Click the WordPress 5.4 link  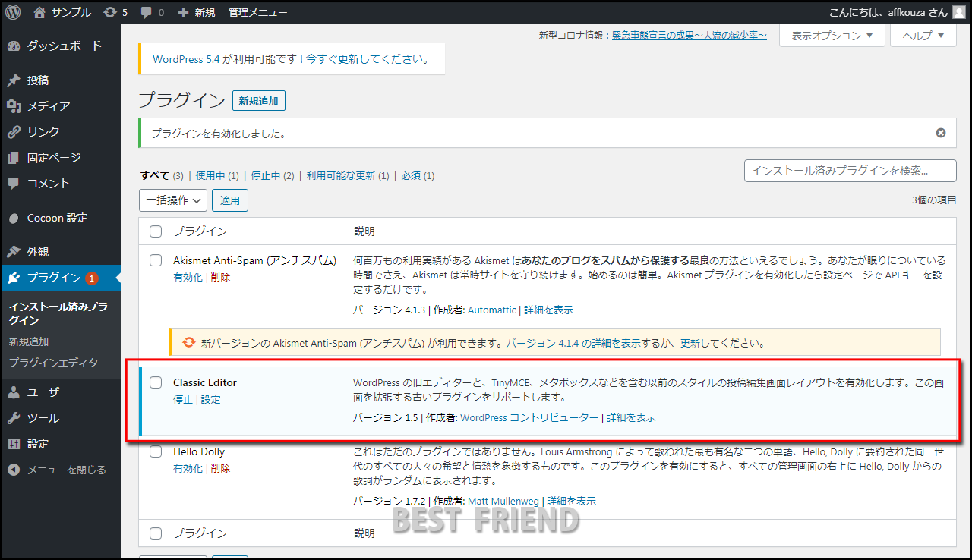coord(186,59)
